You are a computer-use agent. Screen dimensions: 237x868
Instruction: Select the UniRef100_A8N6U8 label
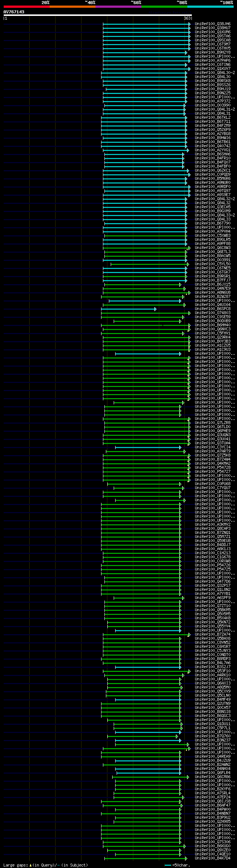(213, 293)
